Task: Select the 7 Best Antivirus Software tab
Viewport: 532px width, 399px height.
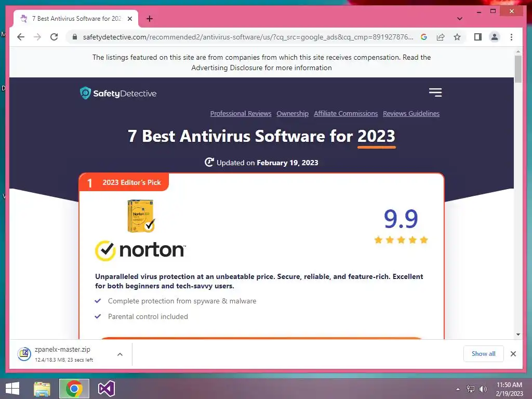Action: pos(76,19)
